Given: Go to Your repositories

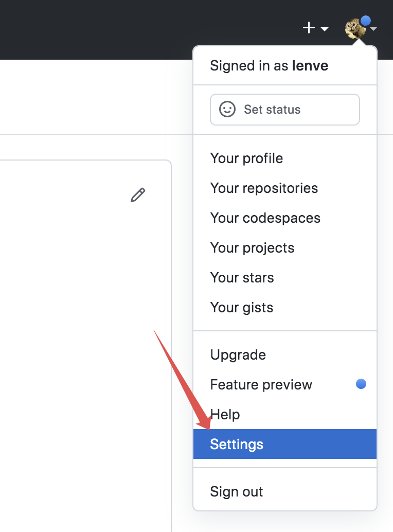Looking at the screenshot, I should [264, 188].
